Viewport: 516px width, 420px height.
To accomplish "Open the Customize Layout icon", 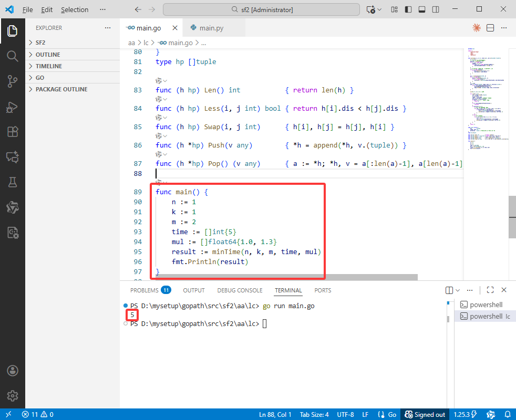I will pyautogui.click(x=394, y=9).
